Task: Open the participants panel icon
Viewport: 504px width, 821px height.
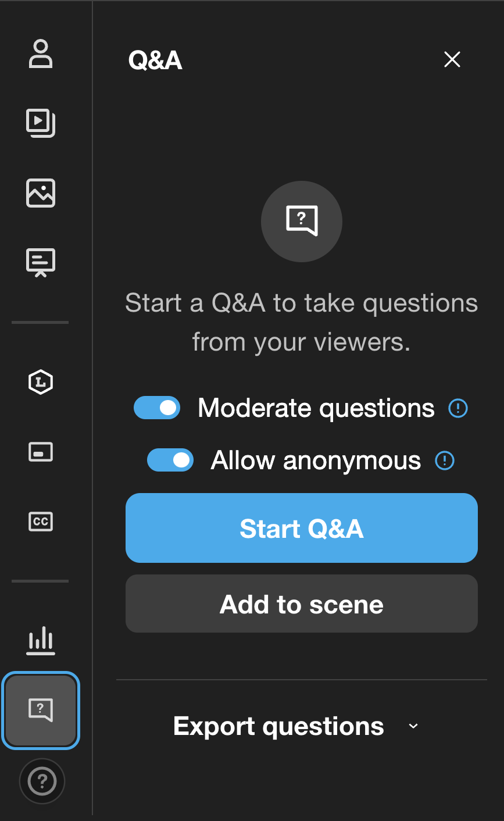Action: coord(41,53)
